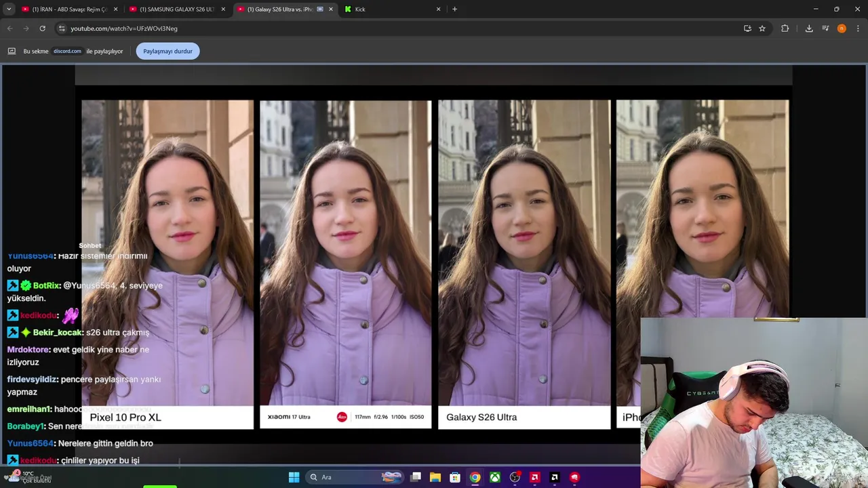Open Google Chrome from the taskbar
This screenshot has height=488, width=868.
tap(475, 477)
